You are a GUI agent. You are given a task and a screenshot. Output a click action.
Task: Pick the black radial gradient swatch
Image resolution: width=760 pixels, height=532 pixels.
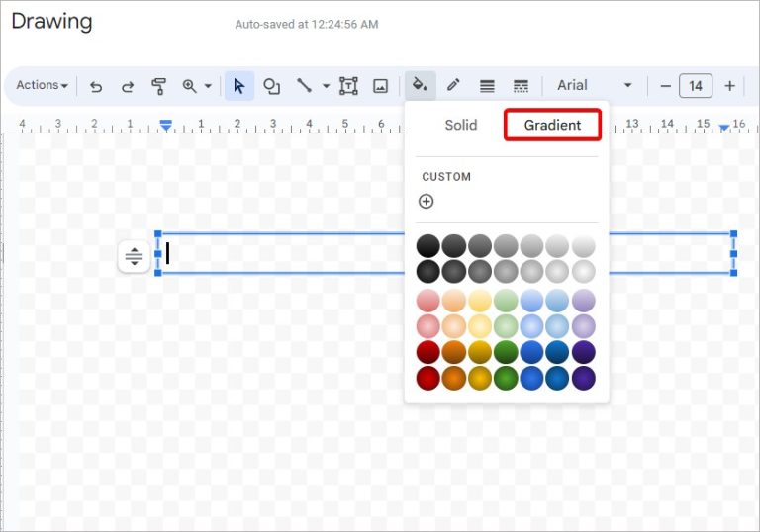click(x=427, y=271)
